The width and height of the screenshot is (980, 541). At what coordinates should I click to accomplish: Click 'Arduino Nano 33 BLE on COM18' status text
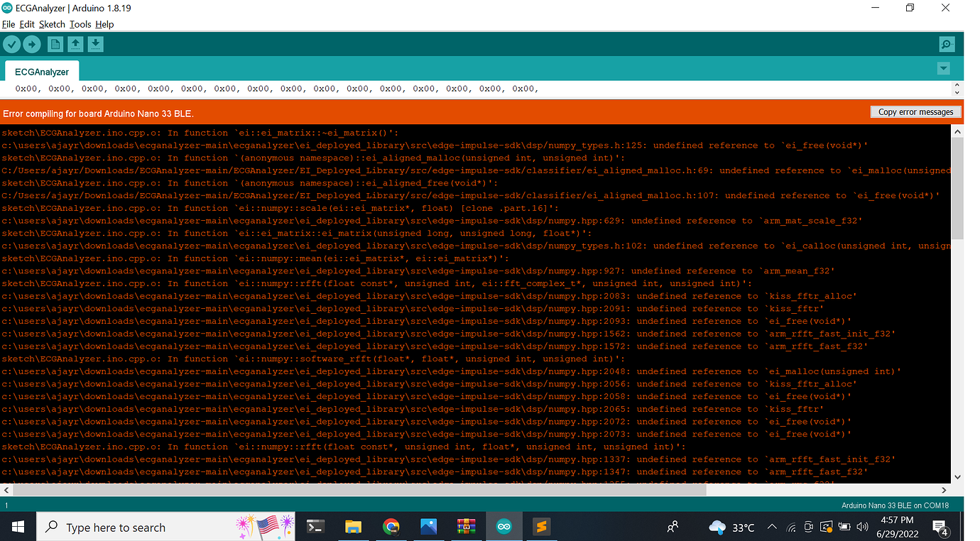click(x=895, y=506)
